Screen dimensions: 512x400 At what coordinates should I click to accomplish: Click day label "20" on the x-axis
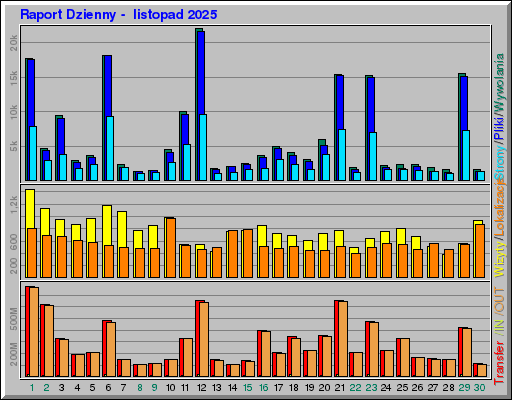coord(324,388)
